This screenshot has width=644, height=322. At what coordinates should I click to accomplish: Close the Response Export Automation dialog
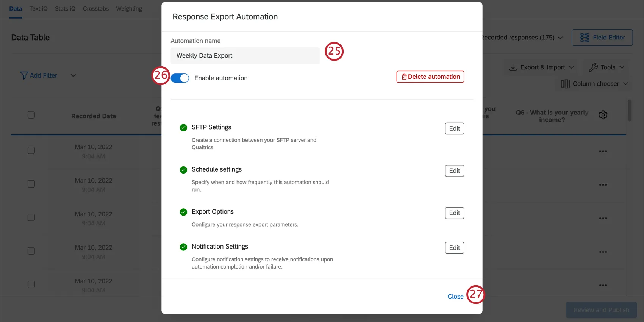pos(455,297)
